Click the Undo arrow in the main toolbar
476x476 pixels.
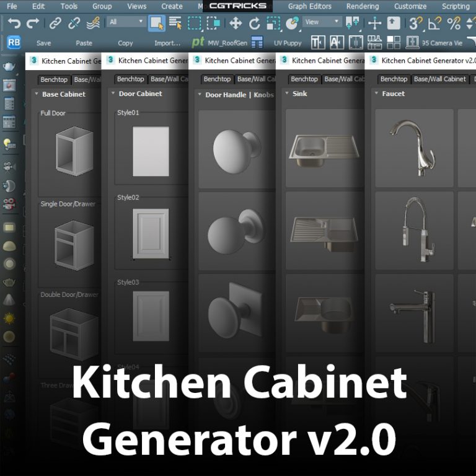14,24
